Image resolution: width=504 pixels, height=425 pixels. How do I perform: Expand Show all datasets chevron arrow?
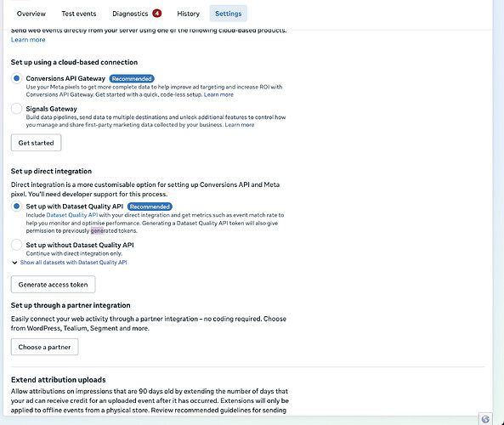pyautogui.click(x=14, y=263)
